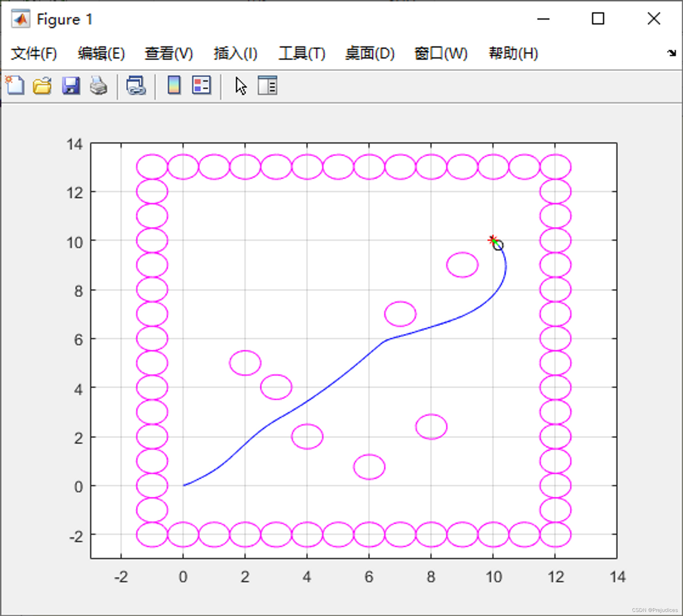
Task: Open the 工具(T) menu
Action: pyautogui.click(x=302, y=54)
